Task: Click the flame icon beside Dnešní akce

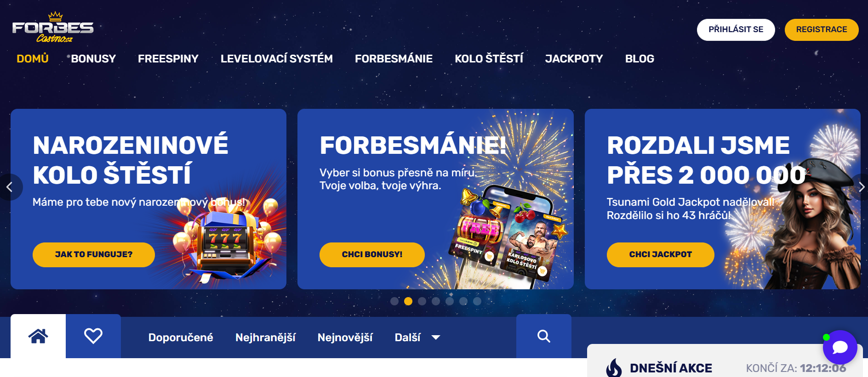Action: [614, 368]
